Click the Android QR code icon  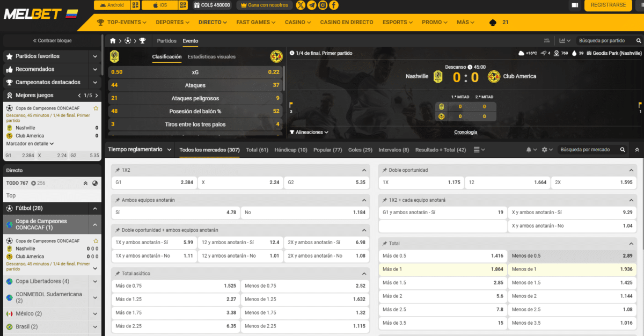135,5
